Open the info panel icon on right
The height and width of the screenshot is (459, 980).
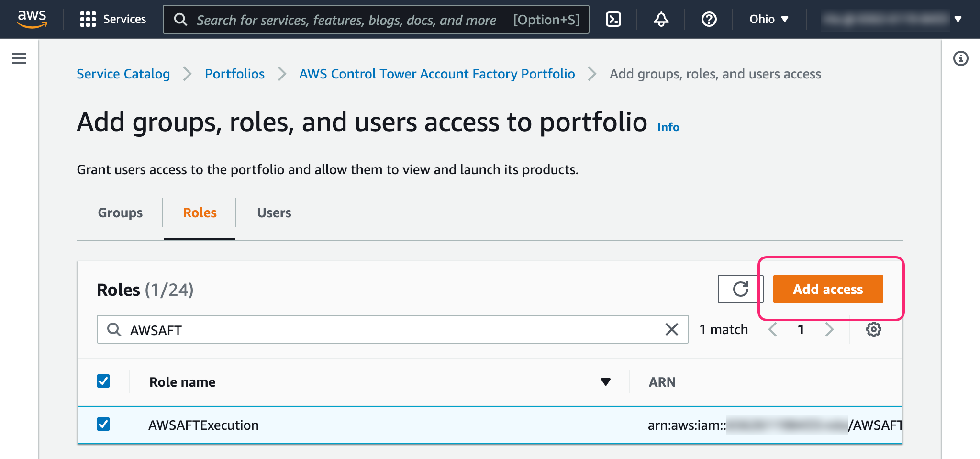pyautogui.click(x=960, y=58)
